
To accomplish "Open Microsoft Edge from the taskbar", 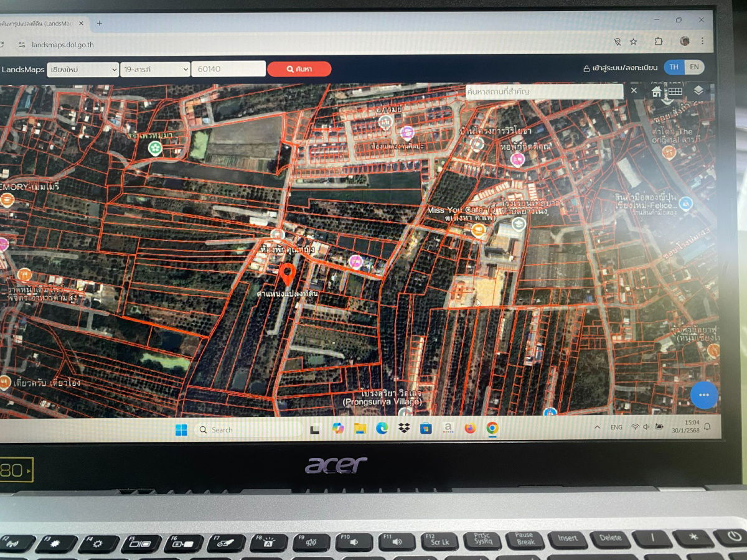I will pyautogui.click(x=382, y=428).
